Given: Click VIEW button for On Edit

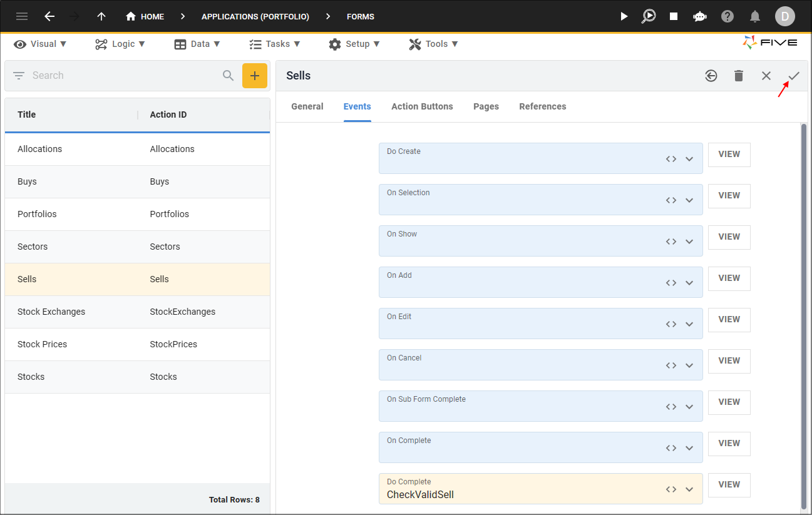Looking at the screenshot, I should point(729,320).
